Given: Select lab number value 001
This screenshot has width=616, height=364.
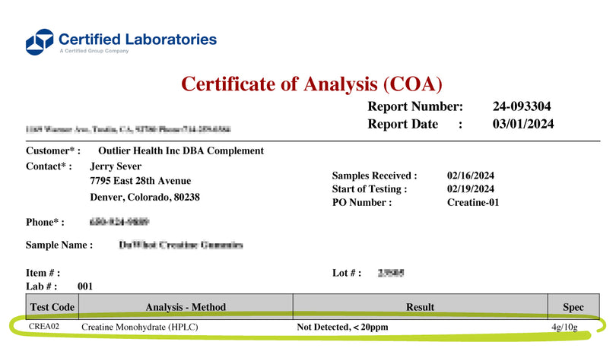Looking at the screenshot, I should pos(85,286).
